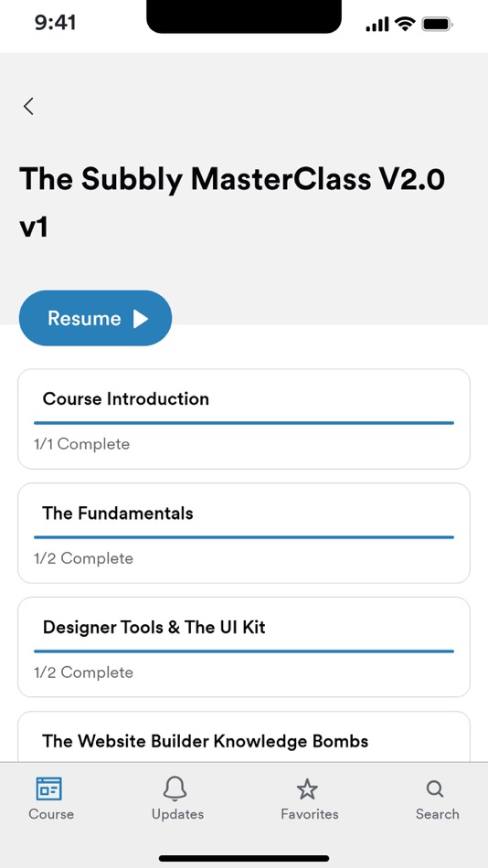Image resolution: width=488 pixels, height=868 pixels.
Task: Click The Fundamentals progress bar
Action: tap(244, 537)
